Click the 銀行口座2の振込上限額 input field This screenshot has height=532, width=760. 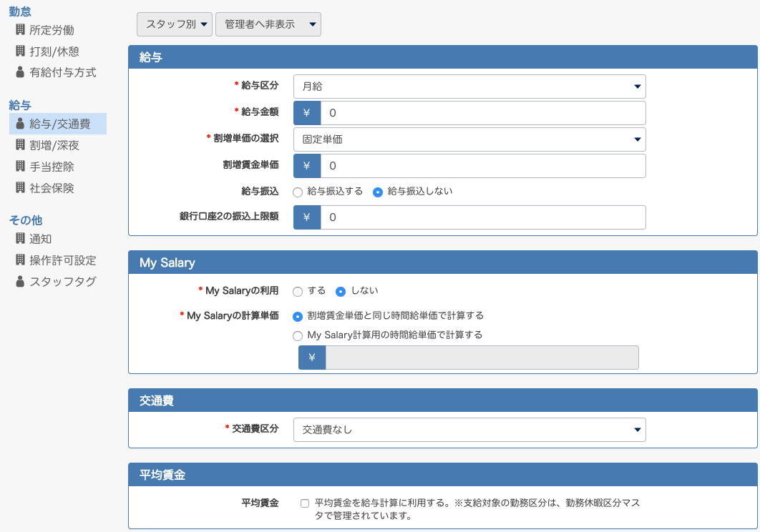click(483, 217)
